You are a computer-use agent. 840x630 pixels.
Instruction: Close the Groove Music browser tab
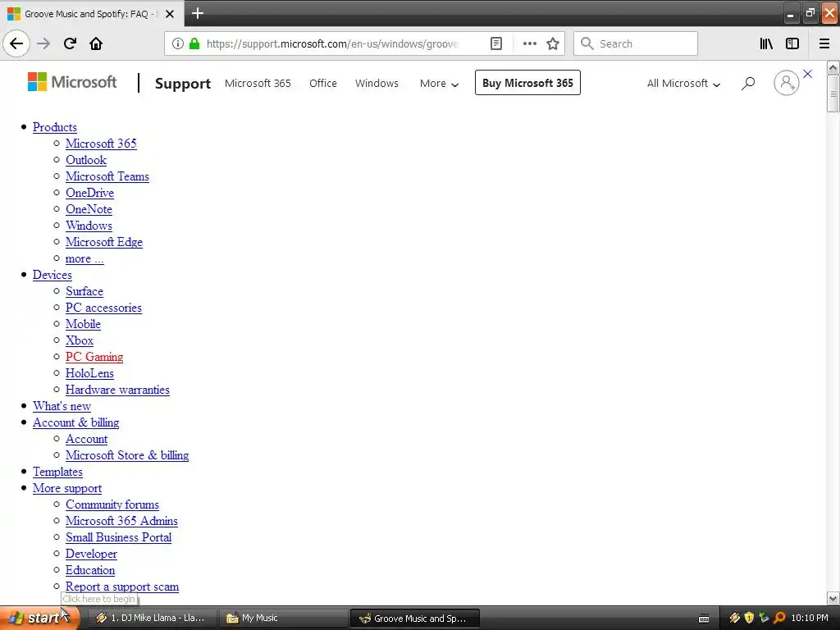click(170, 14)
